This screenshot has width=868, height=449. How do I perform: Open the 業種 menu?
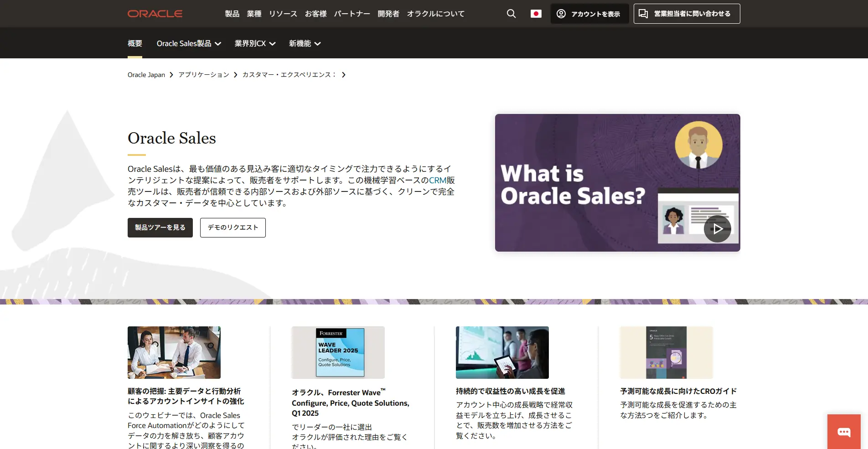click(x=254, y=14)
